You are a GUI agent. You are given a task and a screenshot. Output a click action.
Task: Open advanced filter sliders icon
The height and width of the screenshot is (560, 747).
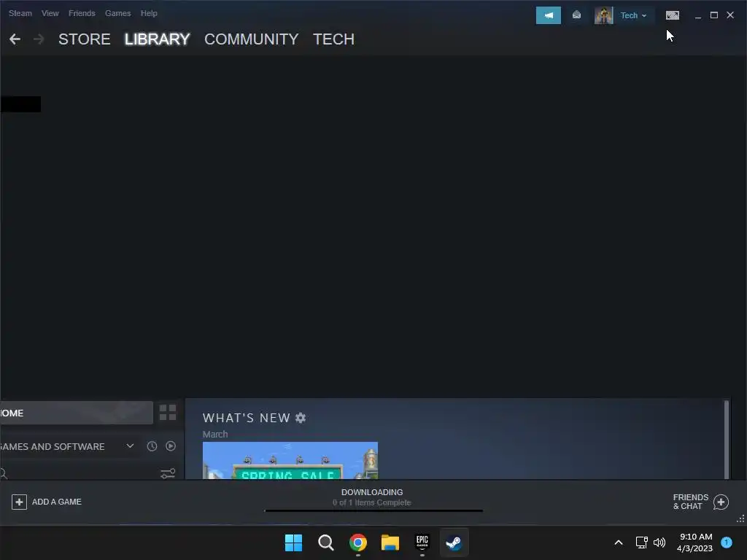coord(168,473)
